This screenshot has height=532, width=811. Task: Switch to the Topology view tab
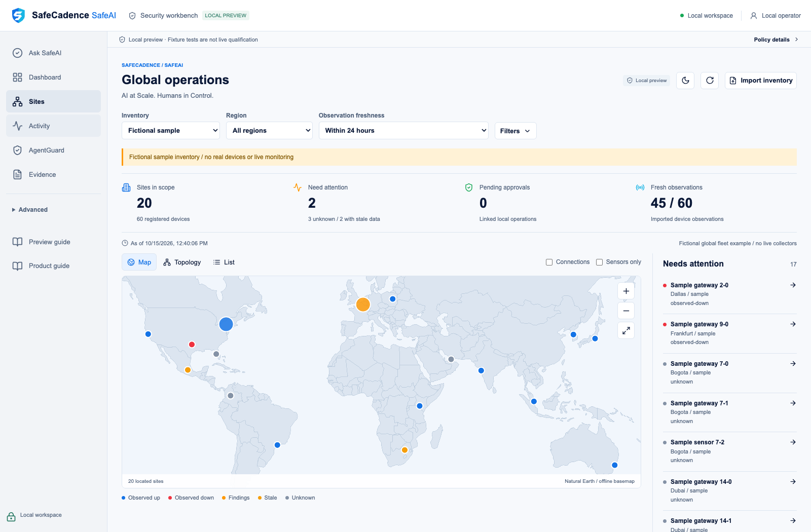[x=182, y=262]
